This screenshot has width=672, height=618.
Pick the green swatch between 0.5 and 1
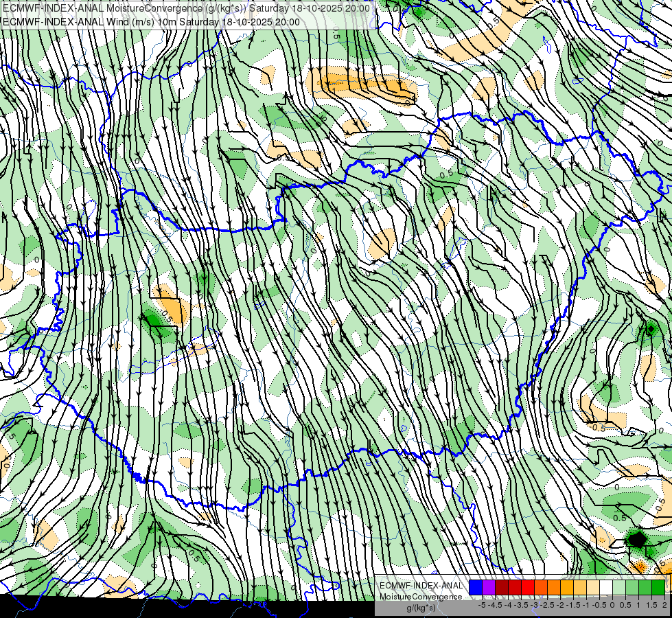(x=632, y=588)
